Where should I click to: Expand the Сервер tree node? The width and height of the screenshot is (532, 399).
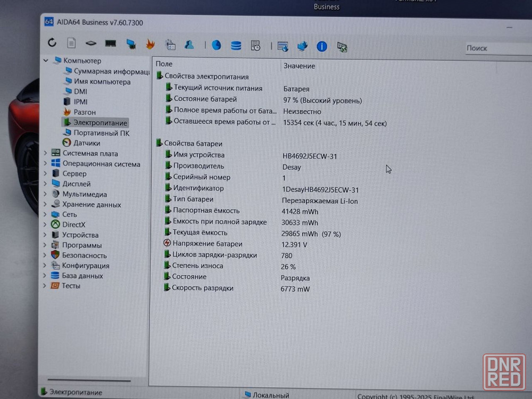click(45, 173)
